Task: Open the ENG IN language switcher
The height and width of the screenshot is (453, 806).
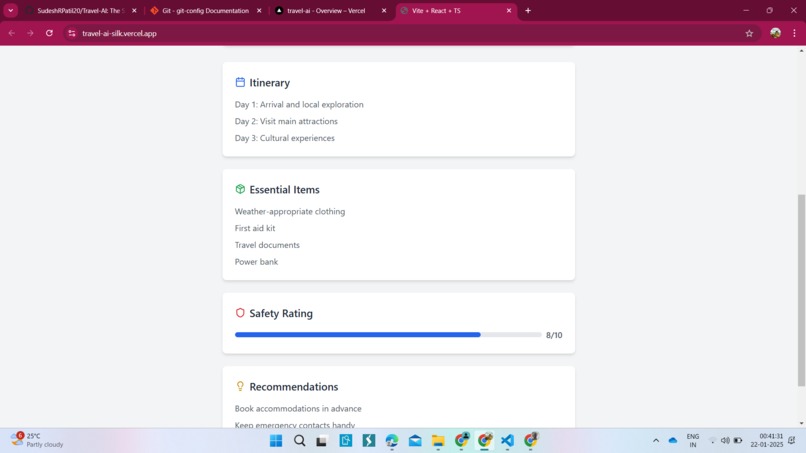Action: [x=693, y=440]
